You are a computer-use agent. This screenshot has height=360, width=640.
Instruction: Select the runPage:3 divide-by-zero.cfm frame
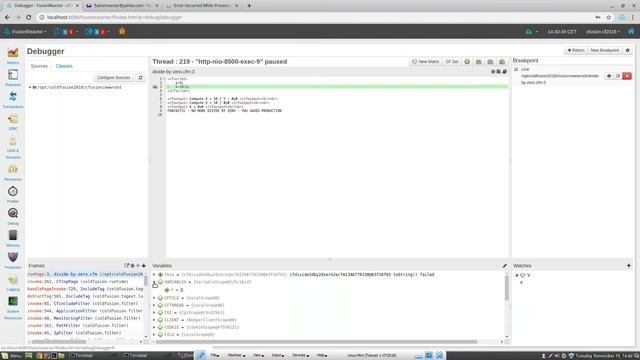point(85,274)
